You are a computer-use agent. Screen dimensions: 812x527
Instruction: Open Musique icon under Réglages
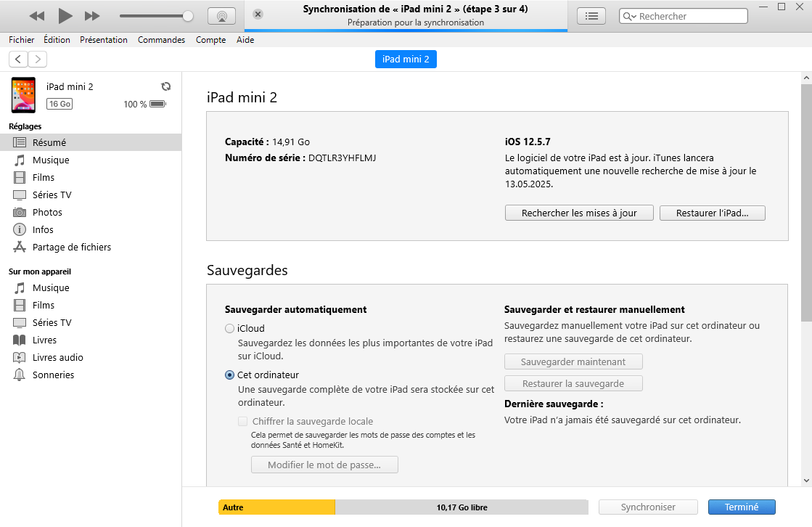coord(19,160)
